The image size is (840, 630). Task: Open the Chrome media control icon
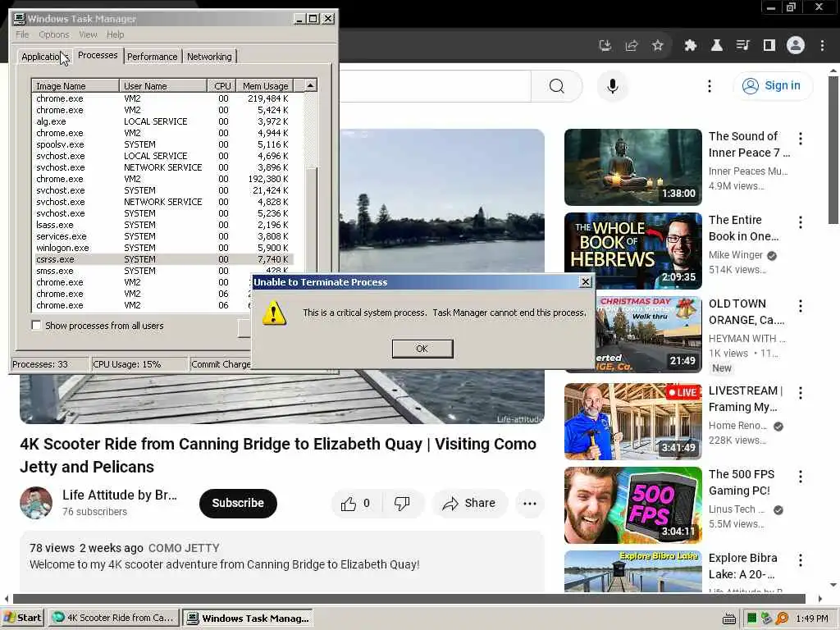(743, 46)
